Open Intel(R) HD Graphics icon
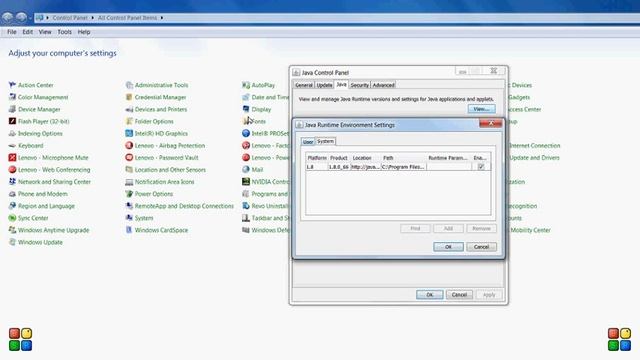Screen dimensions: 640x360 tap(129, 133)
